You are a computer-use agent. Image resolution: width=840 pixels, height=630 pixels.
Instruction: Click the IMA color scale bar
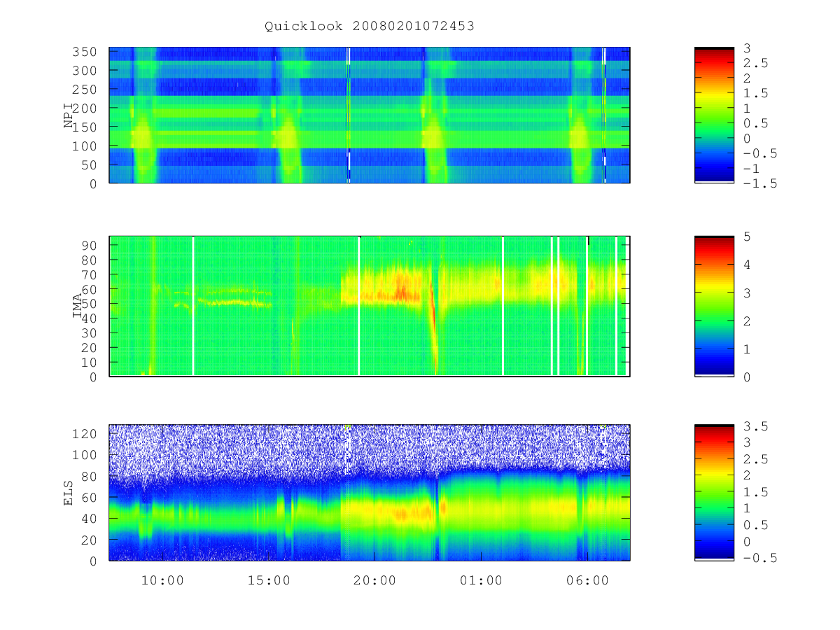point(714,306)
